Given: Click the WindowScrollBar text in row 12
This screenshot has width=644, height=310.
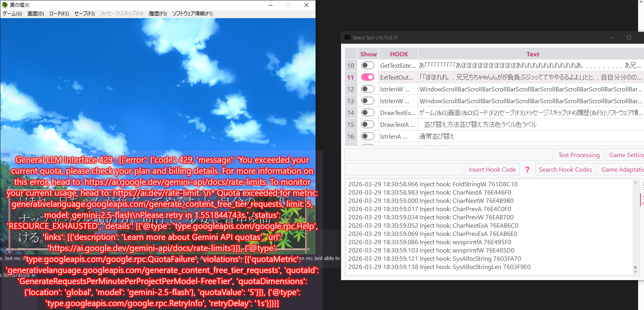Looking at the screenshot, I should pyautogui.click(x=531, y=89).
